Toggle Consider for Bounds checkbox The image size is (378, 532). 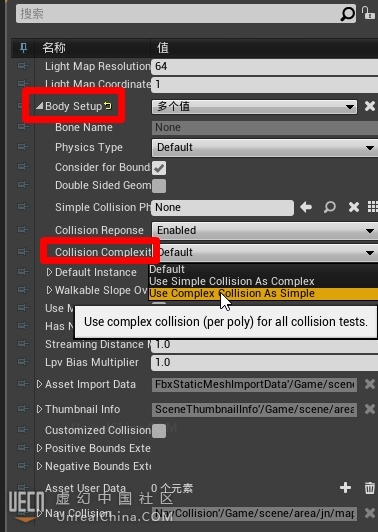pos(159,168)
